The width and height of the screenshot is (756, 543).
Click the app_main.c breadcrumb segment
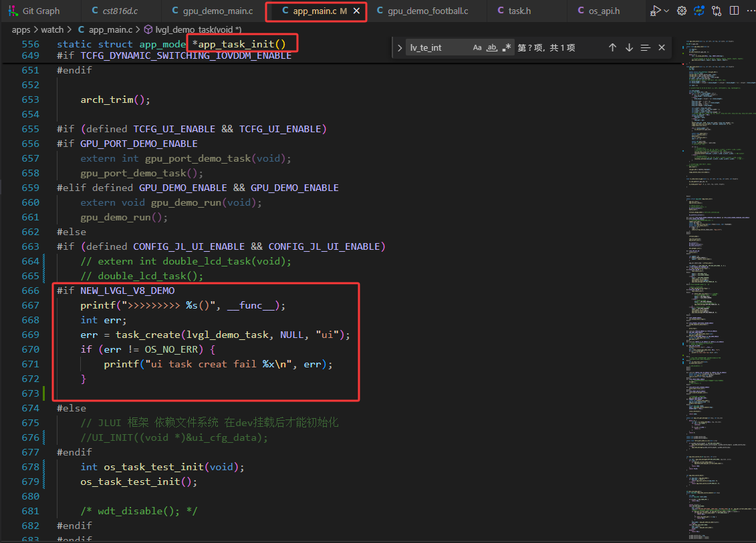(105, 30)
